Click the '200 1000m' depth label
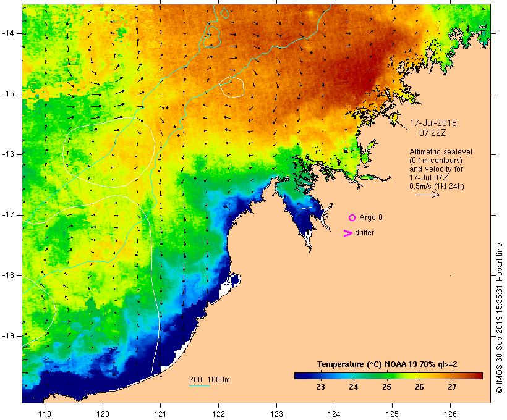Image resolution: width=507 pixels, height=420 pixels. pos(210,380)
